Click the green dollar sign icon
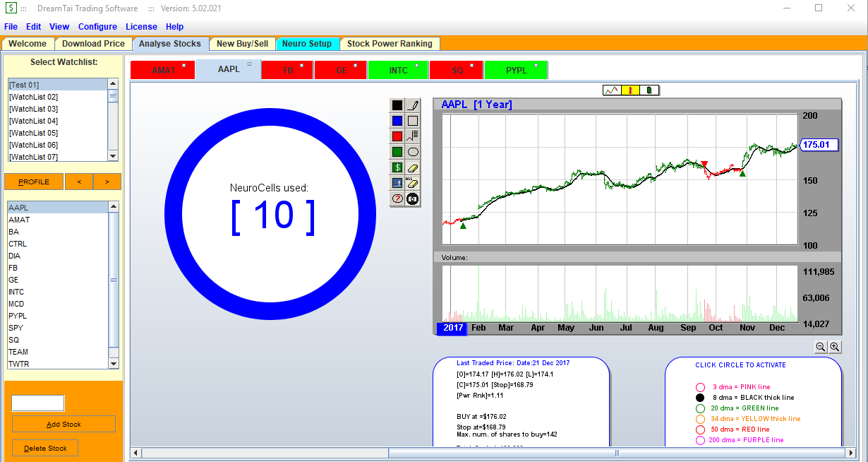 tap(397, 167)
